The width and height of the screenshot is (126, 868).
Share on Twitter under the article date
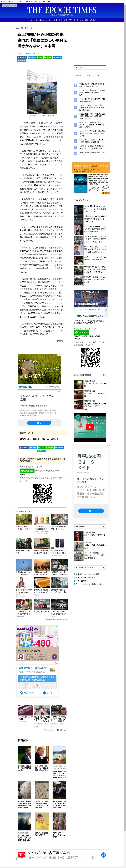(32, 57)
